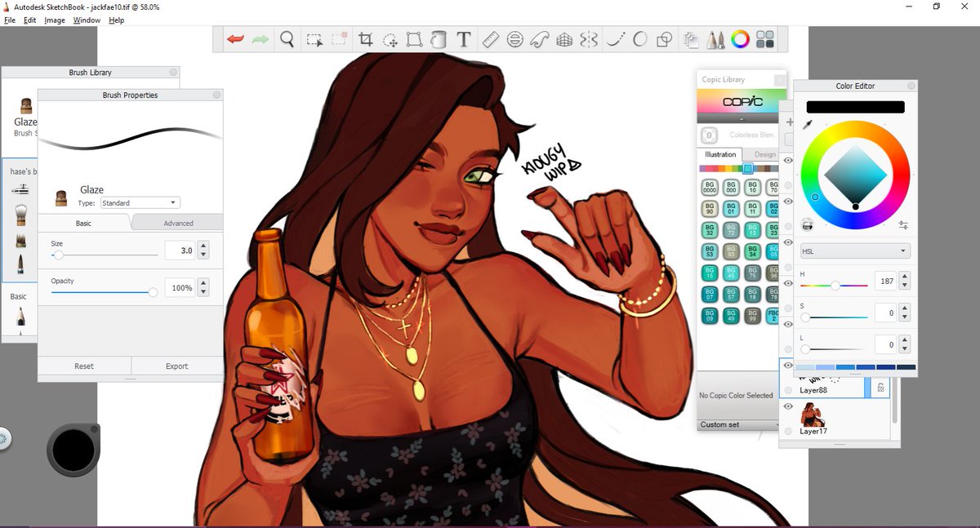
Task: Open the Image menu
Action: (x=55, y=20)
